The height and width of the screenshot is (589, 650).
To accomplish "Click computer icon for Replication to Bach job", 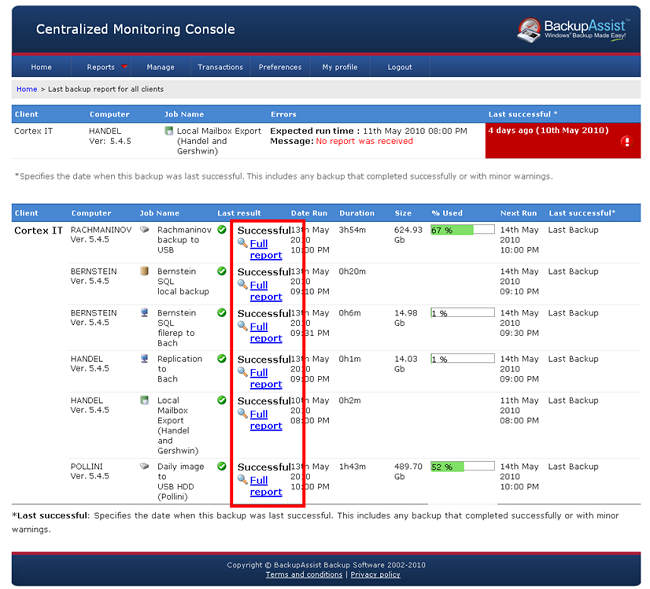I will tap(144, 359).
